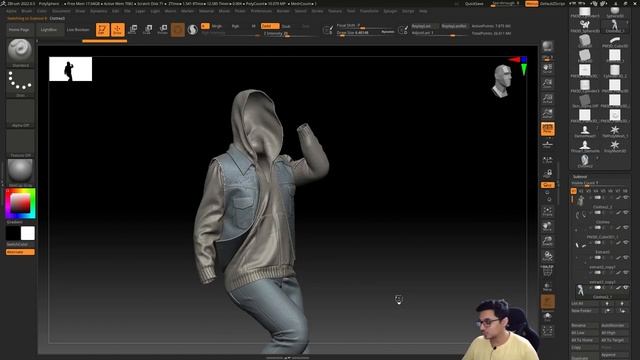Click the QuickSave button
The width and height of the screenshot is (640, 360).
[x=474, y=4]
